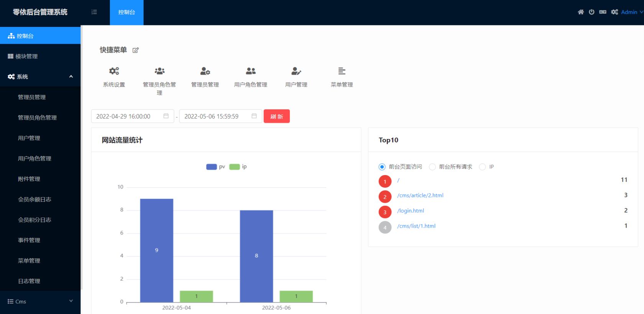
Task: Click the count 11 in Top10 list
Action: pyautogui.click(x=624, y=180)
